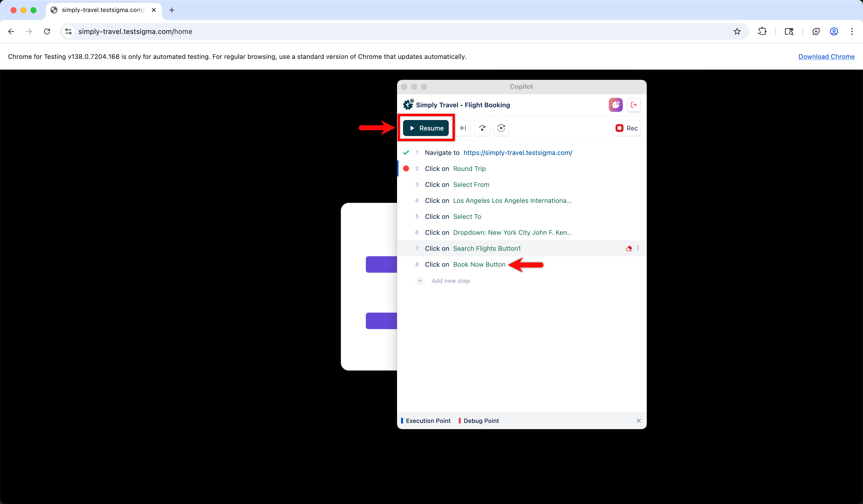Click the Download Chrome link
Image resolution: width=863 pixels, height=504 pixels.
(x=826, y=56)
